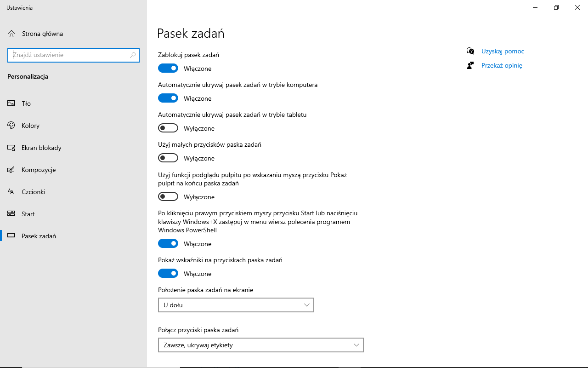This screenshot has width=588, height=368.
Task: Click the Uzyskaj pomoc chat icon
Action: click(470, 51)
